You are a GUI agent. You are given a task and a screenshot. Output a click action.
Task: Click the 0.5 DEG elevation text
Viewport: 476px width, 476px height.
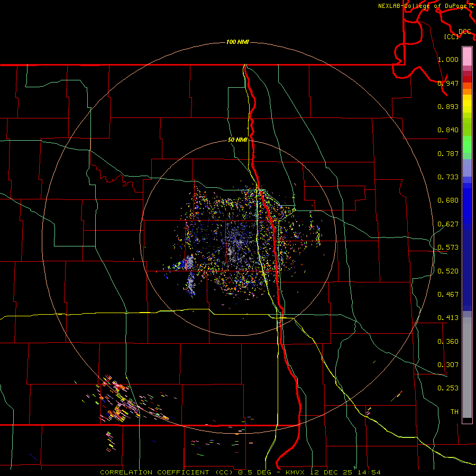click(254, 472)
